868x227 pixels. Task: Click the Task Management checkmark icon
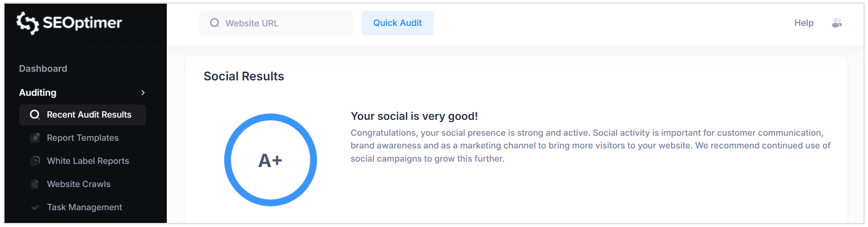[x=35, y=207]
